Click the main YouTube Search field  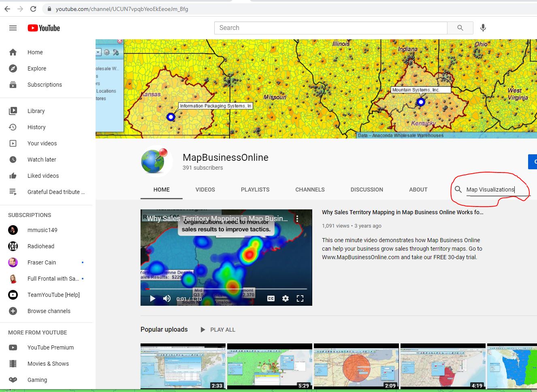pos(330,28)
